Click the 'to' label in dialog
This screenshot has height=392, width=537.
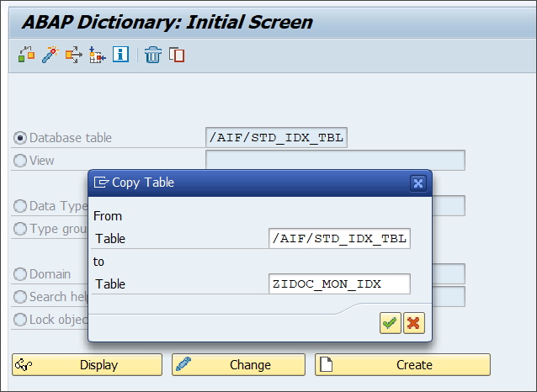98,262
